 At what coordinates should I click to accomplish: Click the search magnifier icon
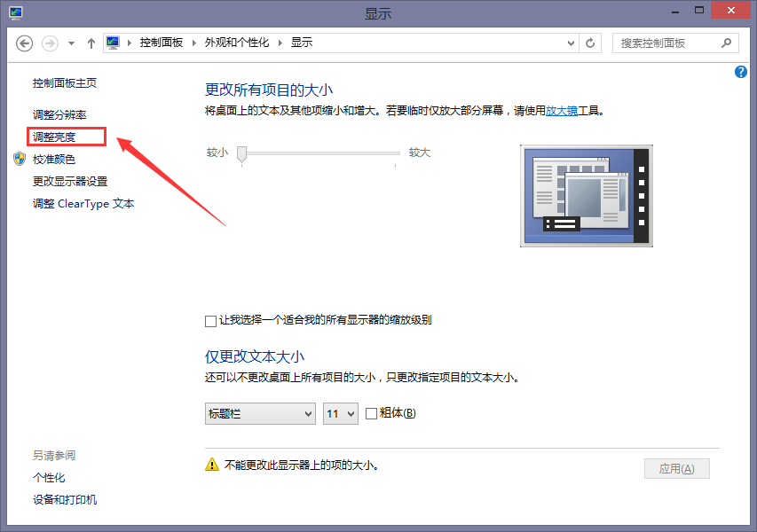(726, 43)
